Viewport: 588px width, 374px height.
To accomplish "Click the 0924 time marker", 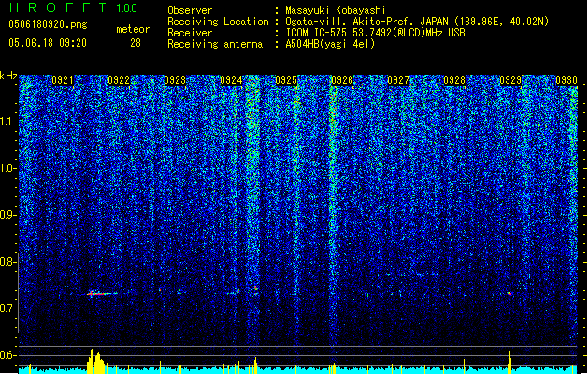I will click(x=231, y=80).
